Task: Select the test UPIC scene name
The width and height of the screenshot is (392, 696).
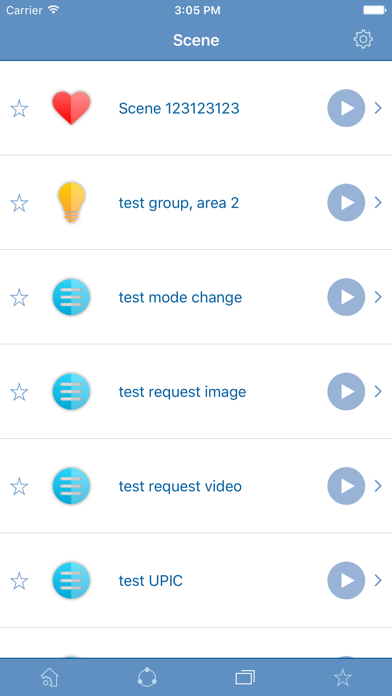Action: pos(150,581)
